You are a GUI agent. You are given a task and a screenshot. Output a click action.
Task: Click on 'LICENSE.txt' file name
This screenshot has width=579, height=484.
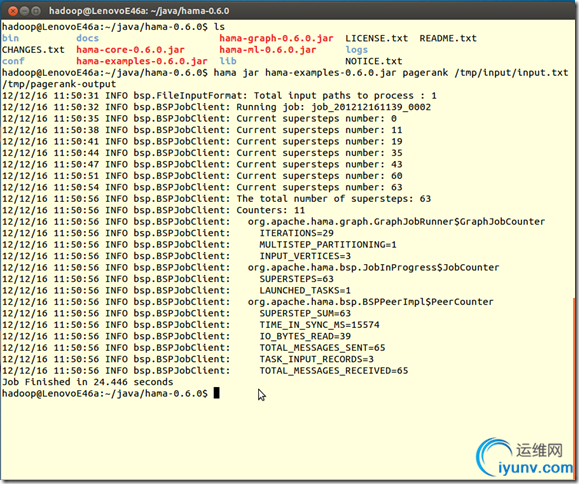377,38
